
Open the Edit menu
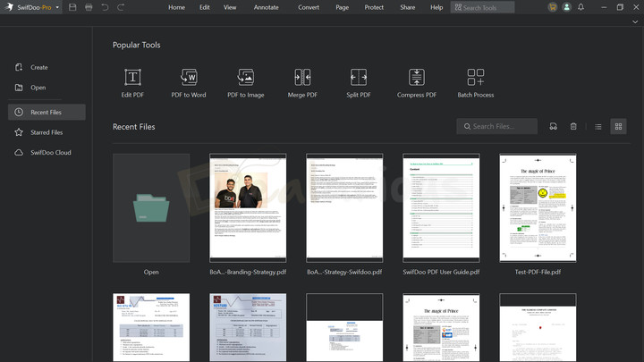[x=205, y=7]
